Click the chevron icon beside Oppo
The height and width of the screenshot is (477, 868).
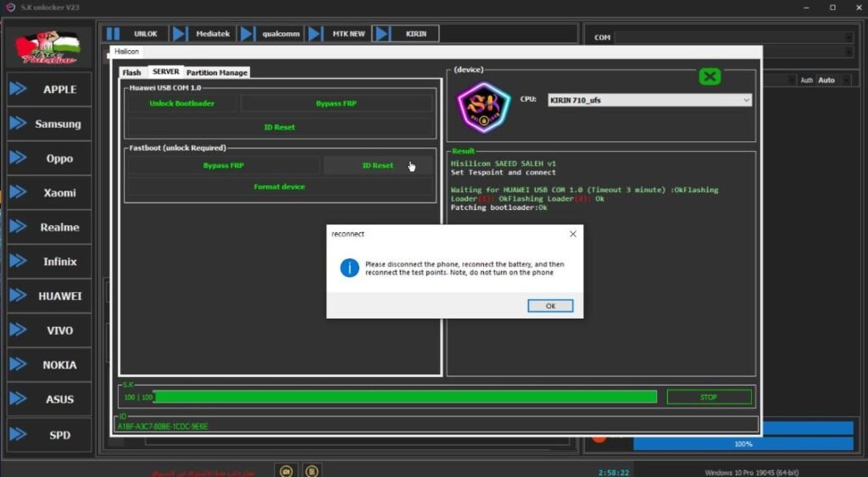click(19, 158)
